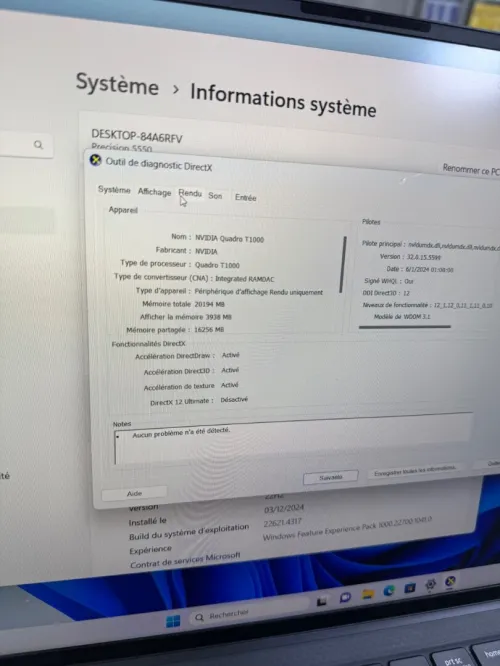Screen dimensions: 500x666
Task: Click Accélération DirectDraw Activé status
Action: pos(231,355)
